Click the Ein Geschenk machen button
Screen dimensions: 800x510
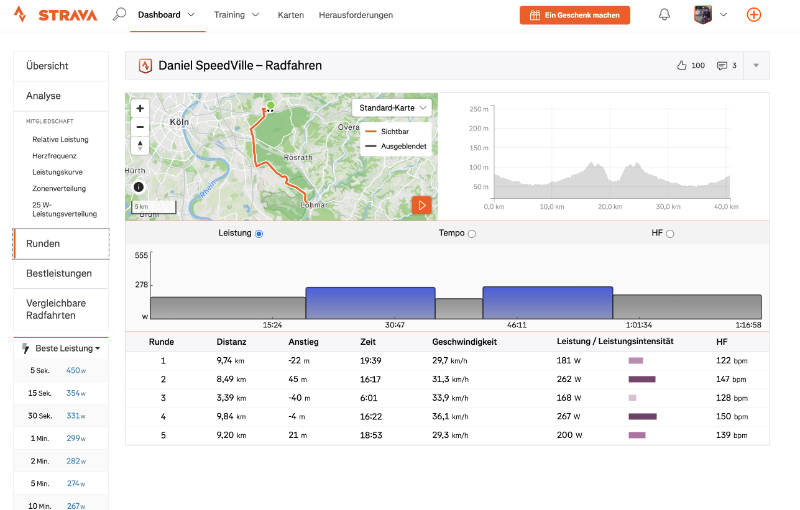(574, 15)
